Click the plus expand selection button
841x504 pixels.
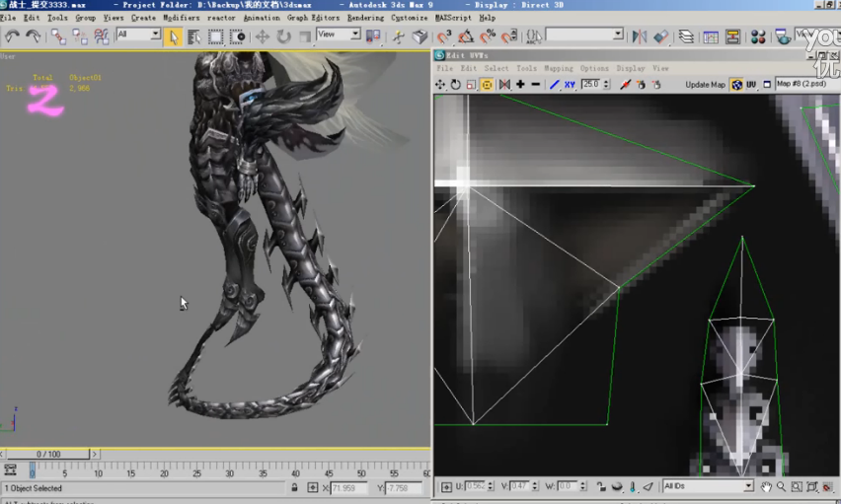click(x=520, y=84)
